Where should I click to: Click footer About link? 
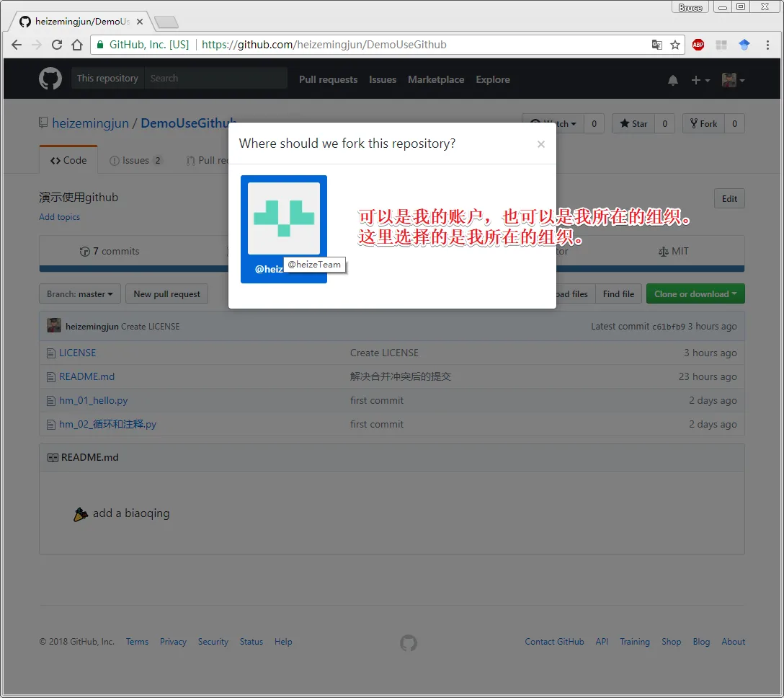point(733,642)
